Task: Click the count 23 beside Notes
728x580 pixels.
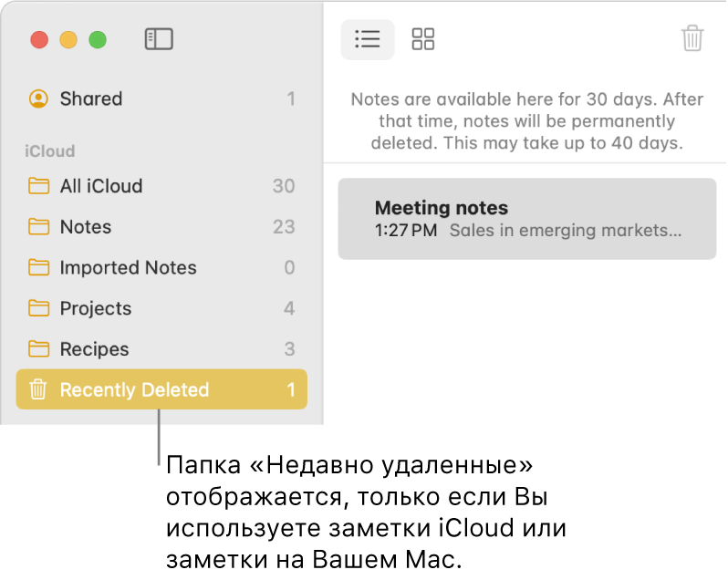Action: 284,227
